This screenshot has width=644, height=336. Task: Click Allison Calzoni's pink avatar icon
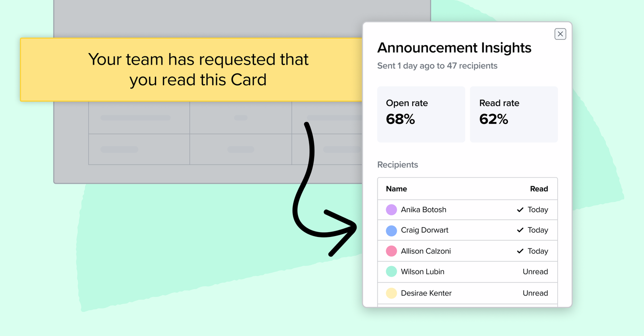point(391,251)
